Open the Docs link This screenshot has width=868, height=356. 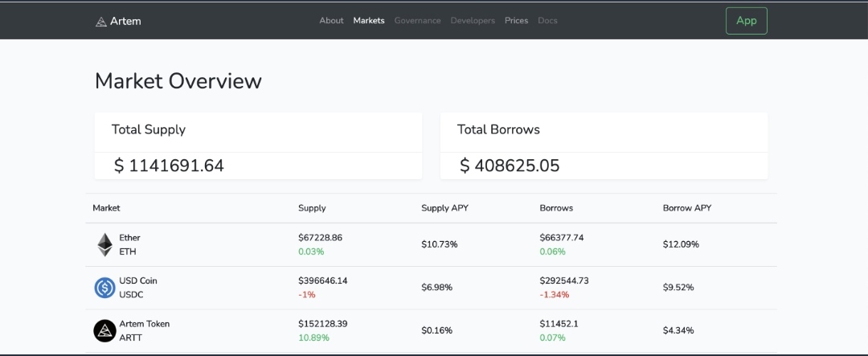(547, 20)
